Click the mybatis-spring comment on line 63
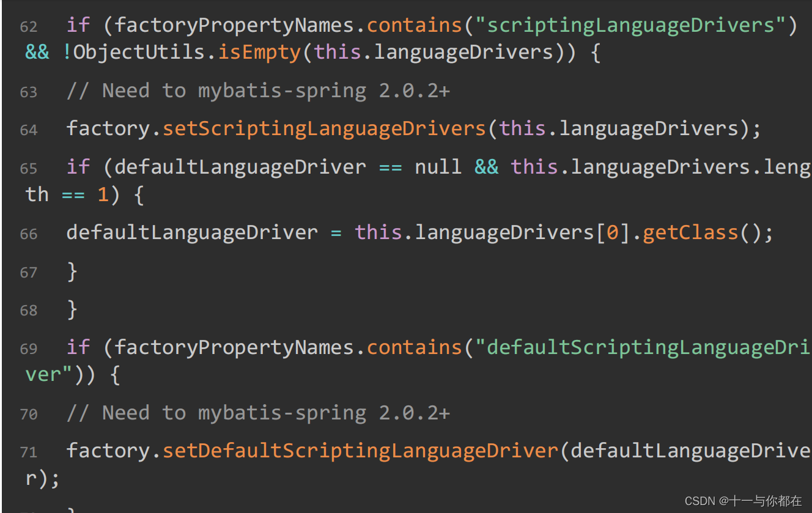Screen dimensions: 812x513 (257, 90)
